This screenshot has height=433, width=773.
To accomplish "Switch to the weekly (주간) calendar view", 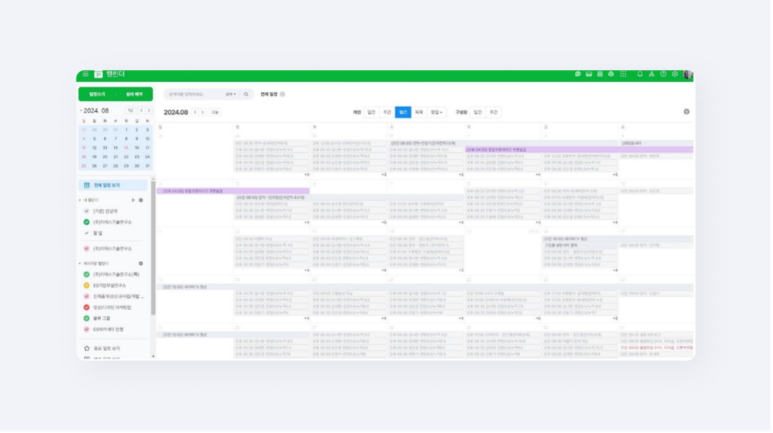I will (387, 113).
